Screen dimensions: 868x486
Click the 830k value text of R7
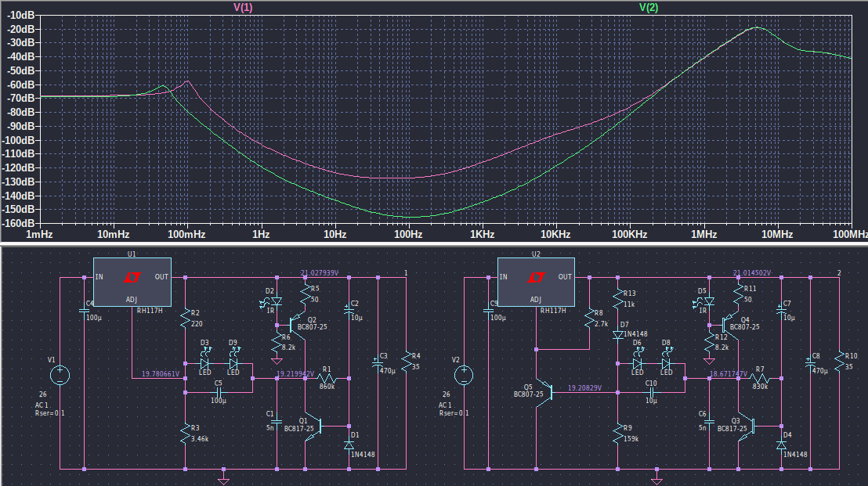pyautogui.click(x=760, y=387)
